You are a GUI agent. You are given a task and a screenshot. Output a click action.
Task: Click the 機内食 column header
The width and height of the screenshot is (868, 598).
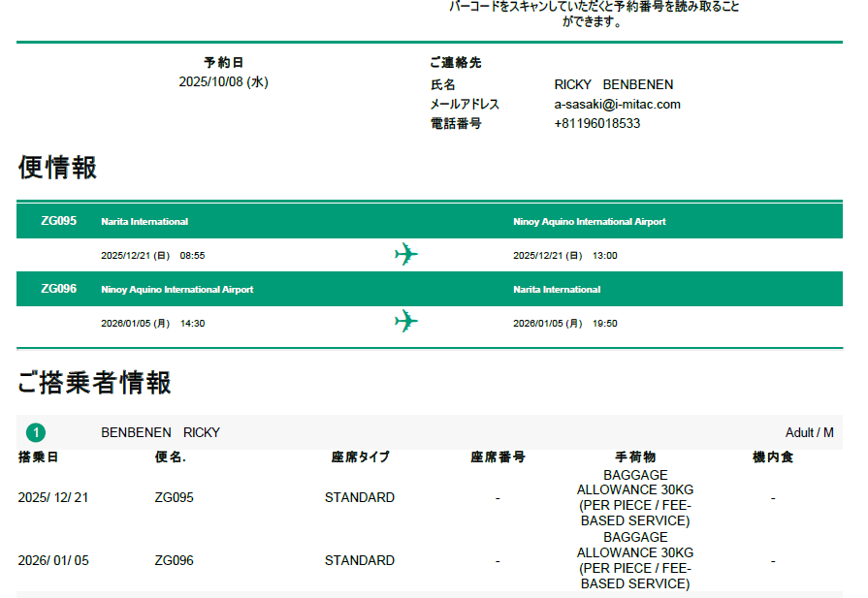pyautogui.click(x=773, y=457)
